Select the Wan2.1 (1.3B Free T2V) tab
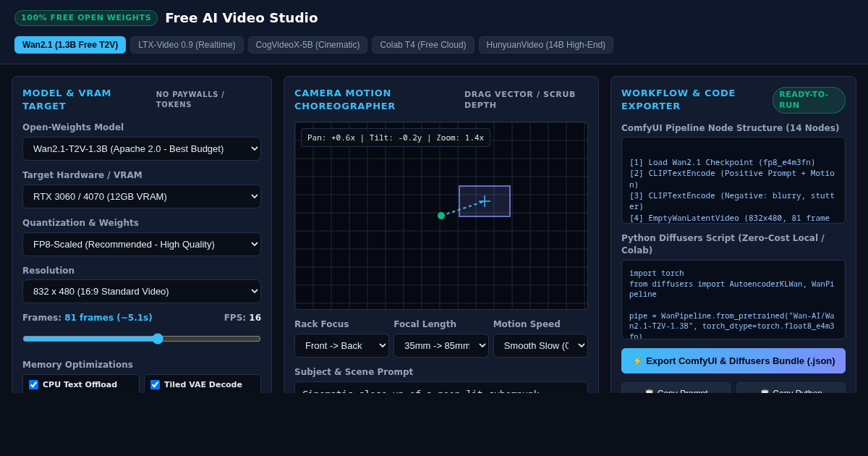This screenshot has width=868, height=456. 70,45
